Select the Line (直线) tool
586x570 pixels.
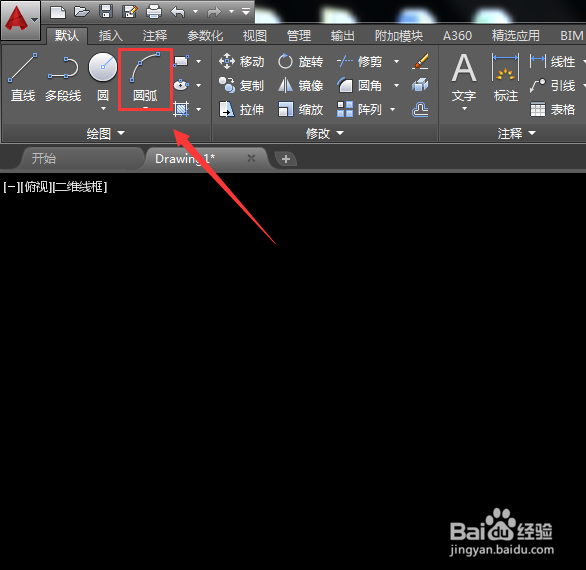(x=23, y=78)
